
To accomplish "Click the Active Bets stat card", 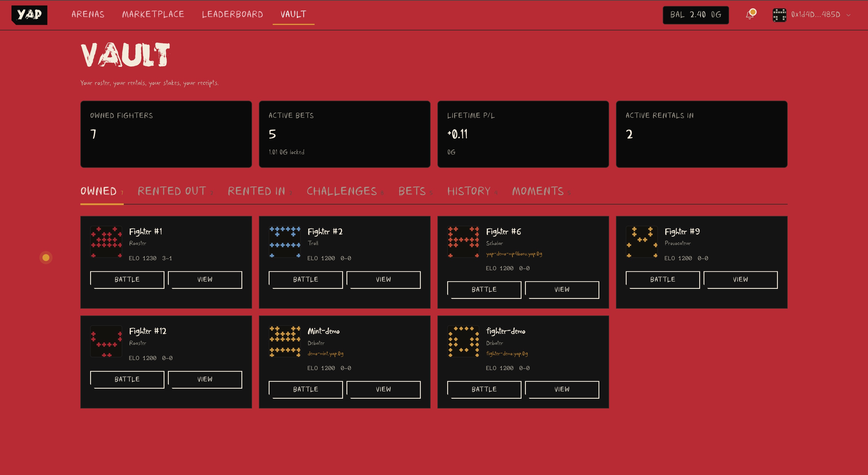I will tap(345, 134).
